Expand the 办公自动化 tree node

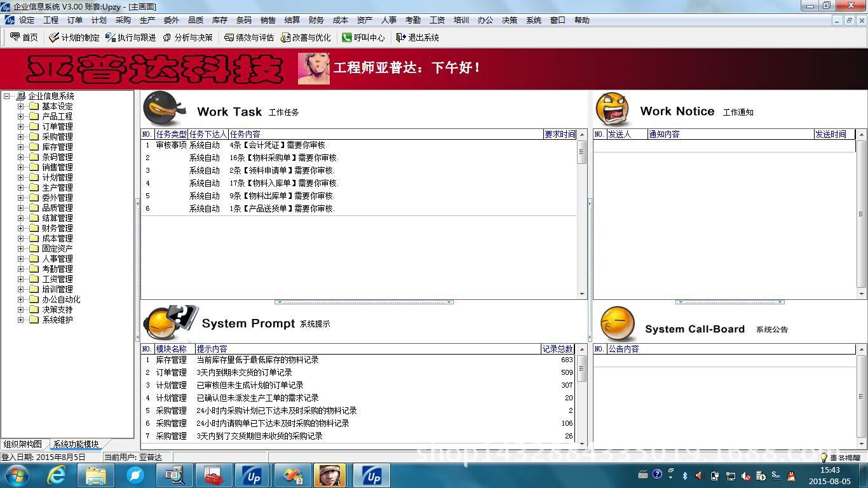[x=22, y=299]
